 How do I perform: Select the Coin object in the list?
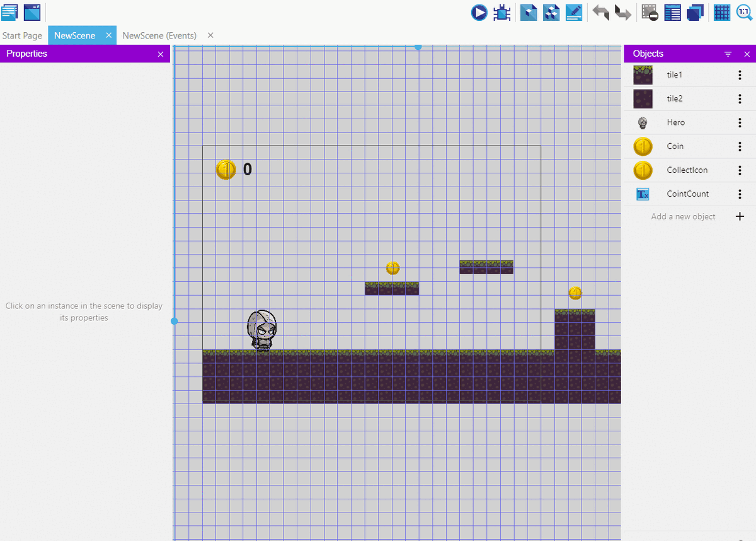(x=690, y=146)
